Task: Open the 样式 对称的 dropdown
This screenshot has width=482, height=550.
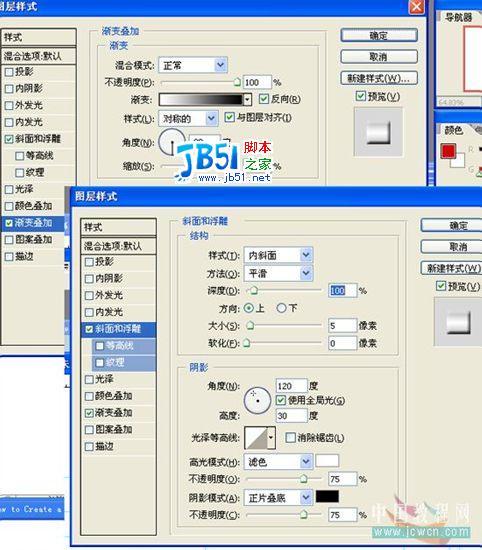Action: [x=188, y=119]
